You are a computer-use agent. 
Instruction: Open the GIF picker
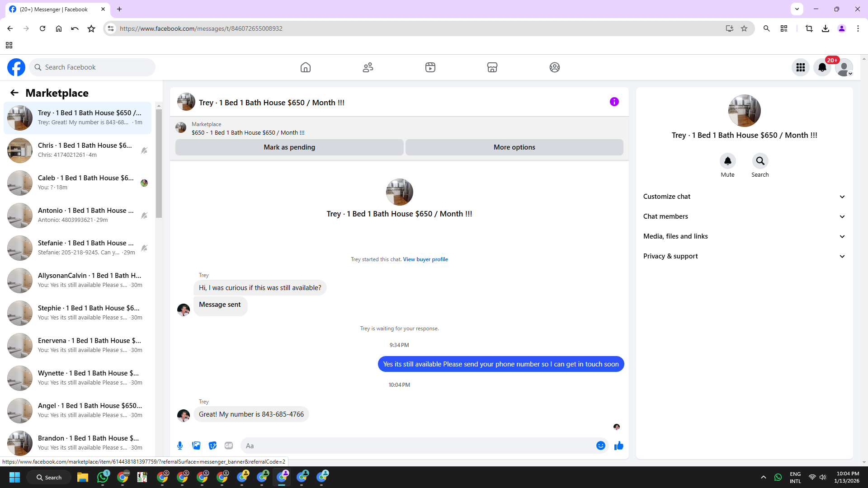tap(229, 446)
